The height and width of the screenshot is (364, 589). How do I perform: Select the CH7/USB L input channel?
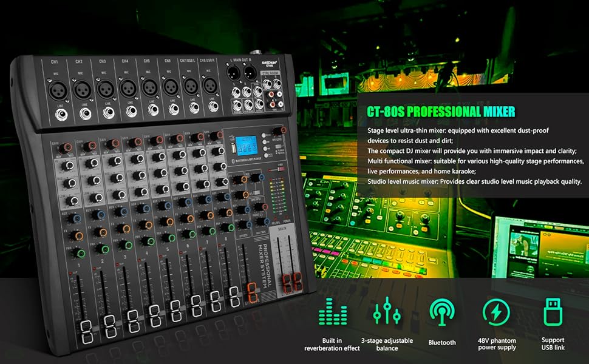(x=189, y=88)
